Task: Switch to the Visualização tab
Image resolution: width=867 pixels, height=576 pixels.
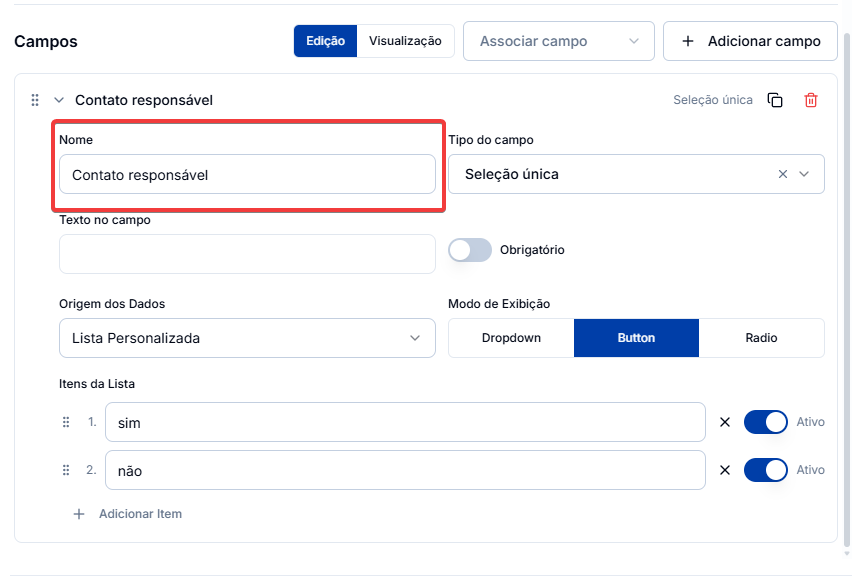Action: (x=405, y=41)
